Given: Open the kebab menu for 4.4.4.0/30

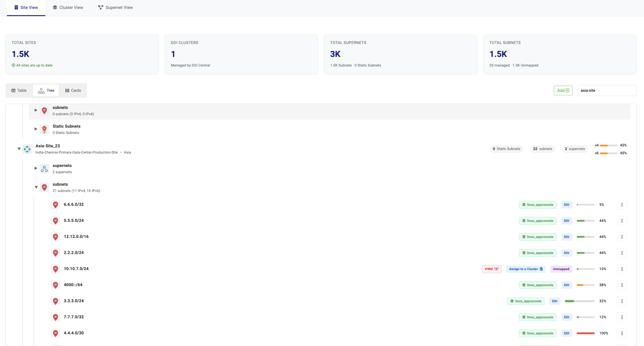Looking at the screenshot, I should (x=622, y=333).
